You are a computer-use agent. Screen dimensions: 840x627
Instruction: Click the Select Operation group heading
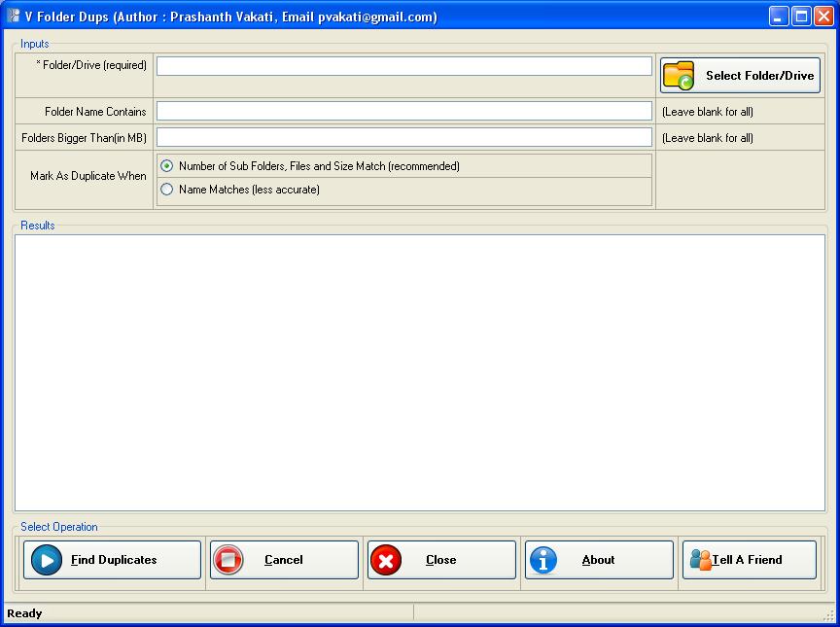click(59, 527)
